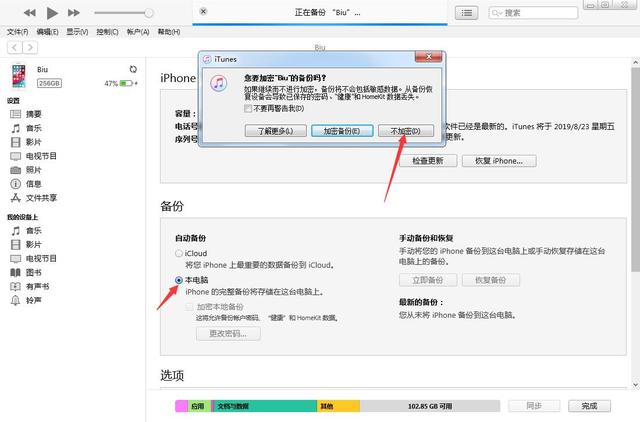Select 影片 under 我的设备上

pyautogui.click(x=33, y=244)
